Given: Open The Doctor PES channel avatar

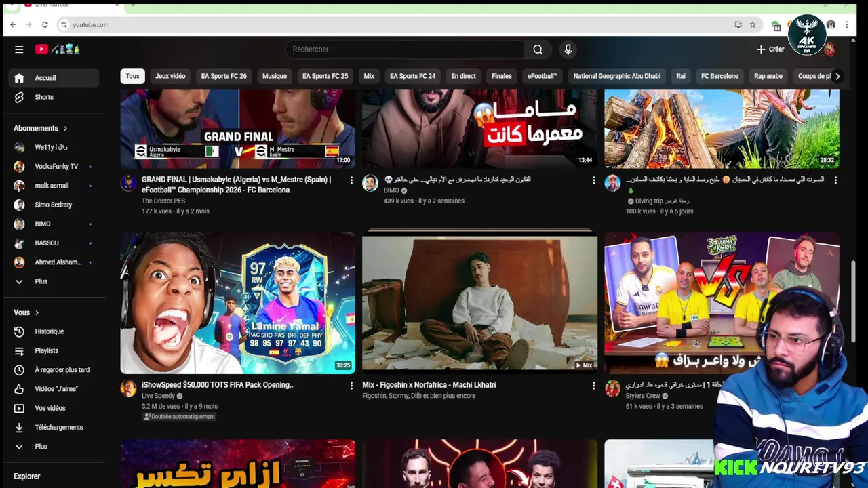Looking at the screenshot, I should [128, 183].
